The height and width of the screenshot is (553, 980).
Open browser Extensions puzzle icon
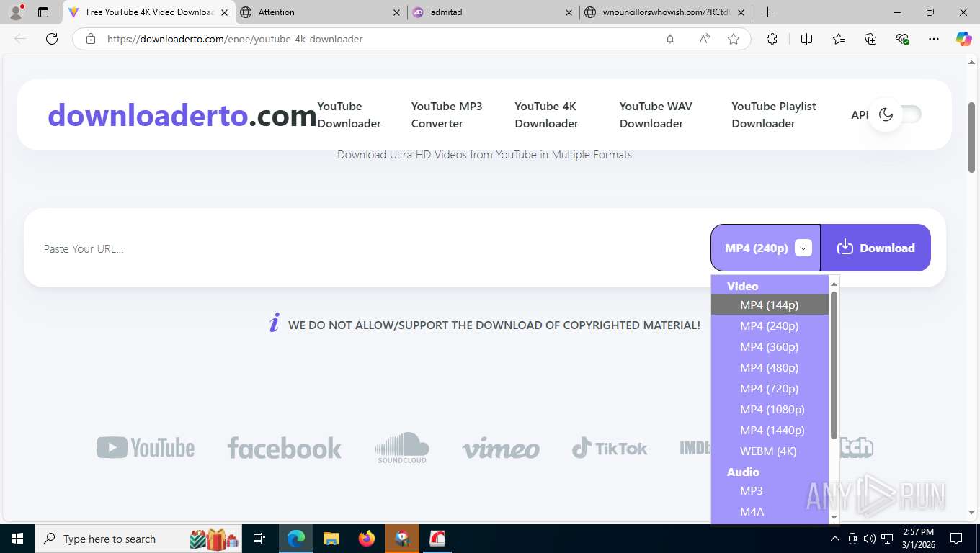(772, 39)
